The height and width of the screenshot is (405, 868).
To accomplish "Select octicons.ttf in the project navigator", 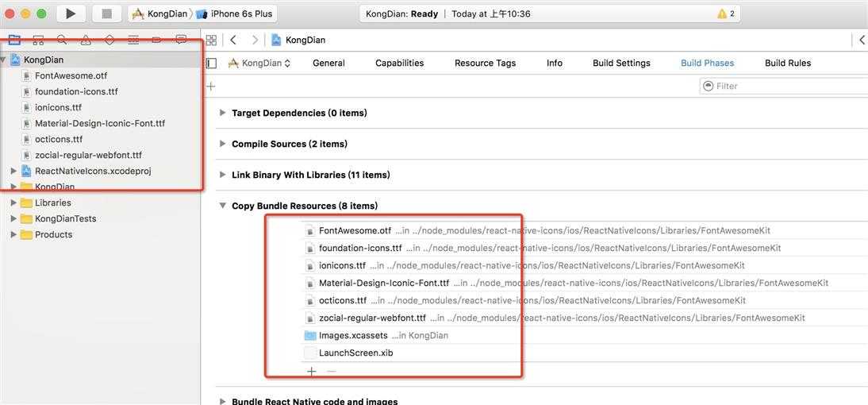I will (59, 140).
